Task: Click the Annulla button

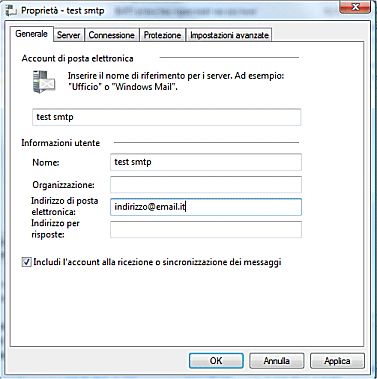Action: (276, 361)
